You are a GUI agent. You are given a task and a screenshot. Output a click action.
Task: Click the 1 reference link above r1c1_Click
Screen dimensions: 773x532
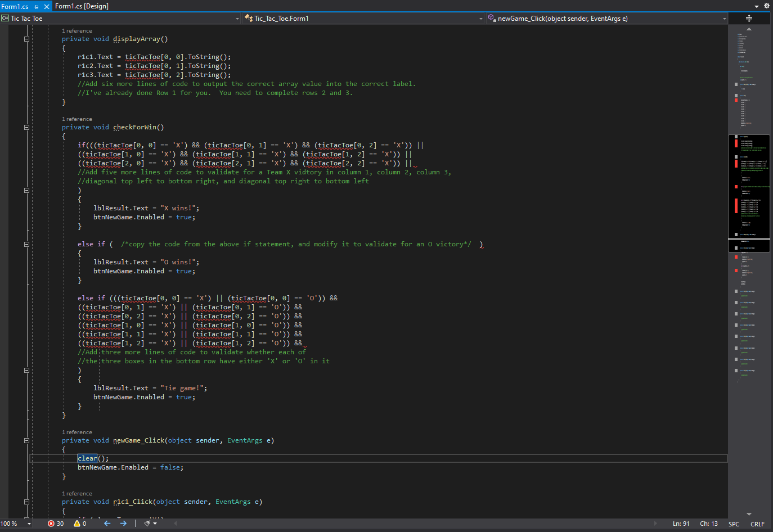pos(77,494)
